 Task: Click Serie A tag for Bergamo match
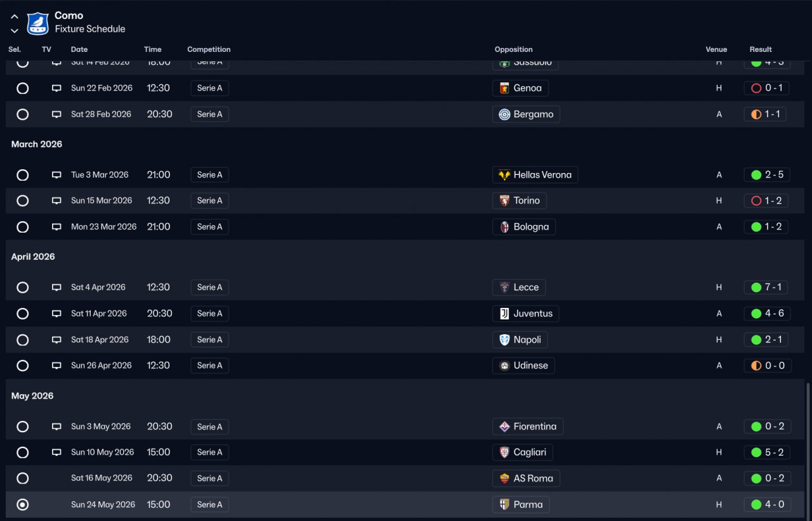click(209, 115)
